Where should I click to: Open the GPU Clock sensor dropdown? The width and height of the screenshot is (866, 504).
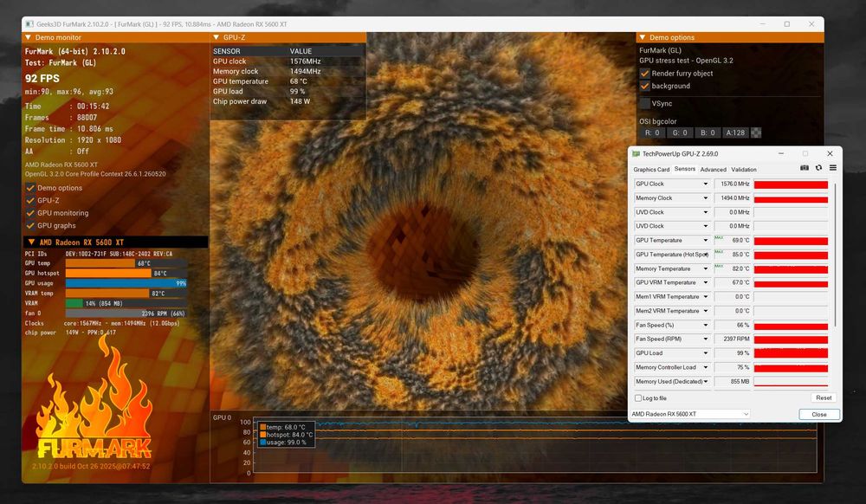(705, 184)
